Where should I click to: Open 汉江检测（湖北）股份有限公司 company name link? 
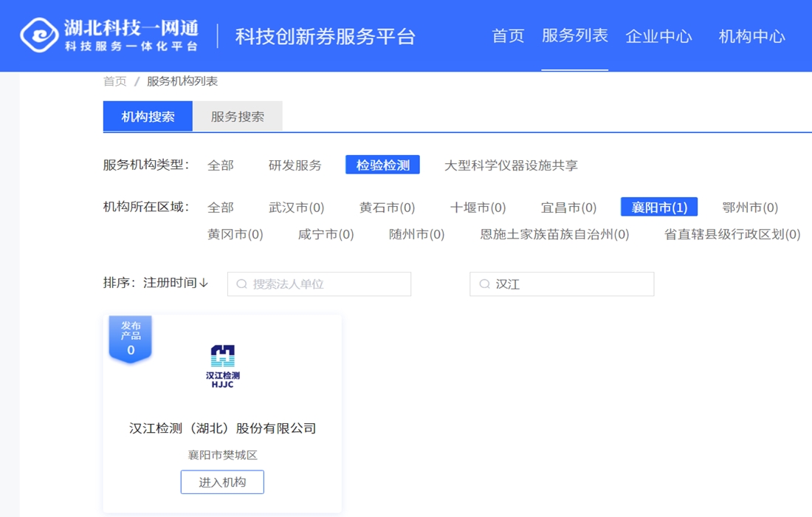click(222, 428)
